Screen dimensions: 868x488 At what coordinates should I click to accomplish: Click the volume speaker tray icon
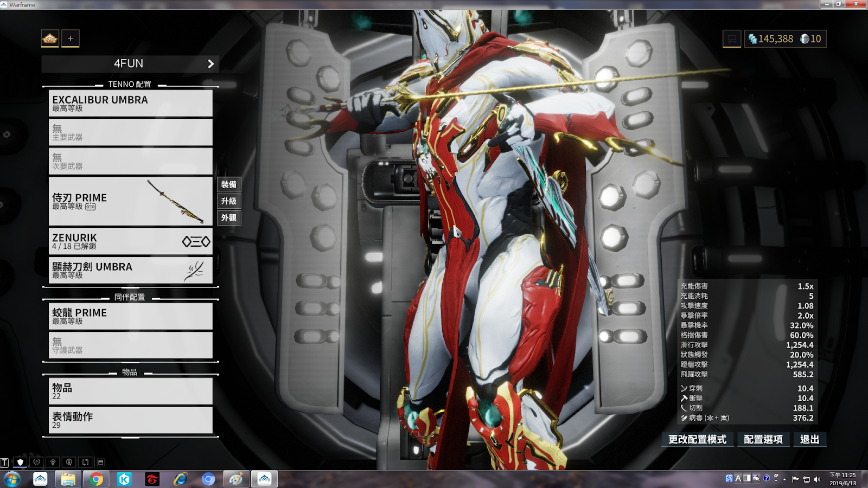[817, 479]
